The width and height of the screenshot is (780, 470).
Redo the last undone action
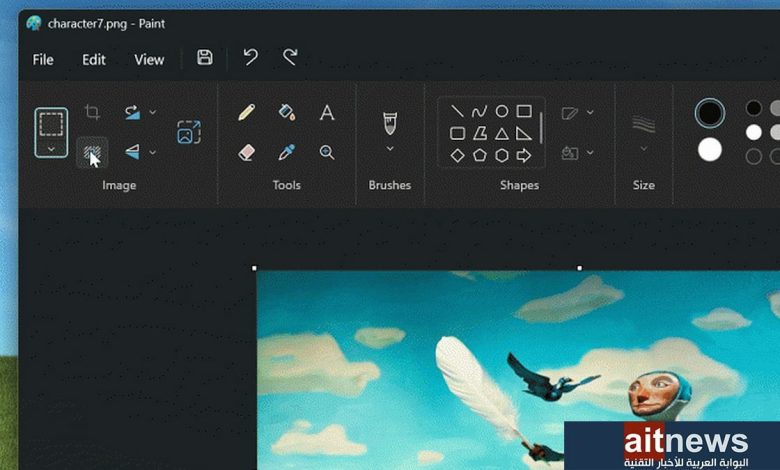click(x=290, y=57)
